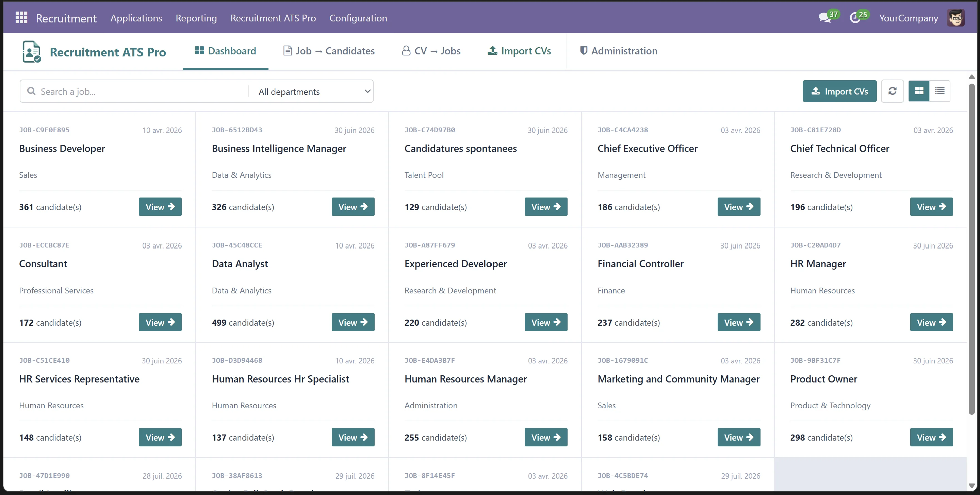Click the Recruitment ATS Pro logo icon
The image size is (980, 495).
coord(32,52)
